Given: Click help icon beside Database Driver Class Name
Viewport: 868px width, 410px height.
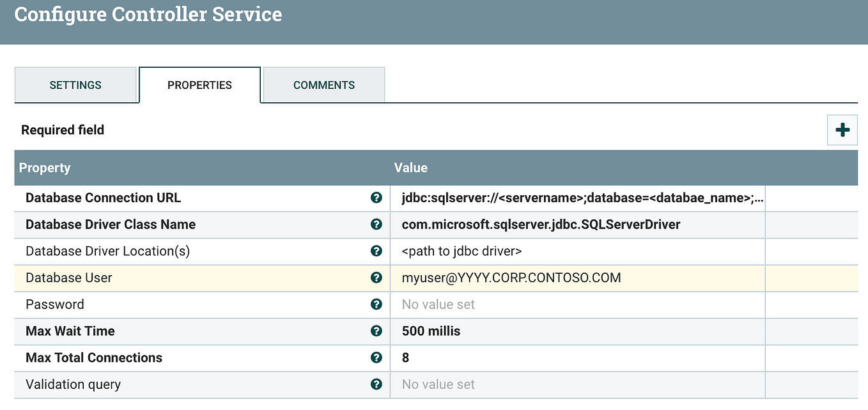Looking at the screenshot, I should click(376, 225).
